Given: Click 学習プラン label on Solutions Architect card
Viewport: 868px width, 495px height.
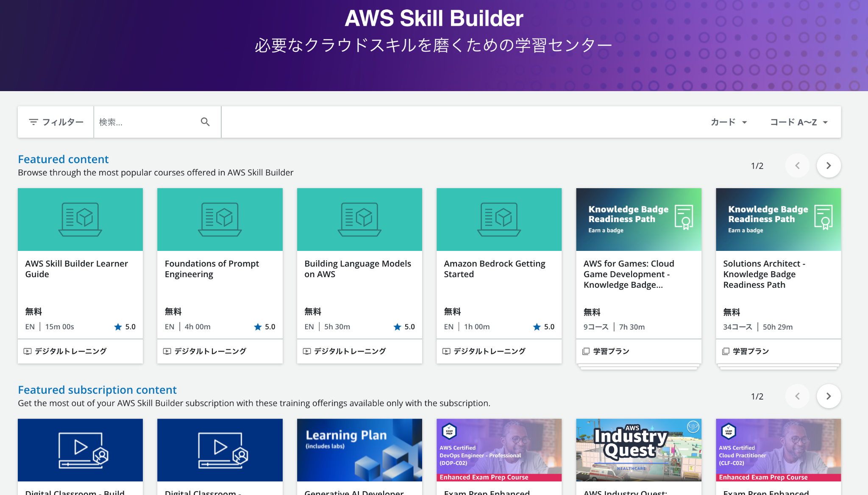Looking at the screenshot, I should coord(751,351).
